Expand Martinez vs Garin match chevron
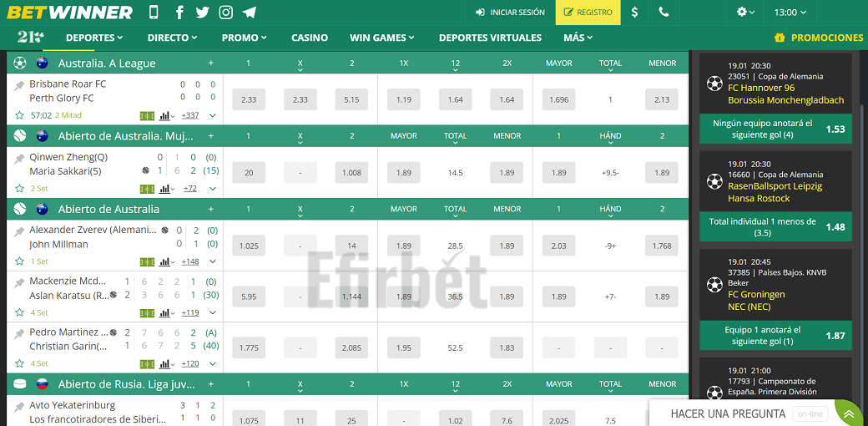 (213, 364)
